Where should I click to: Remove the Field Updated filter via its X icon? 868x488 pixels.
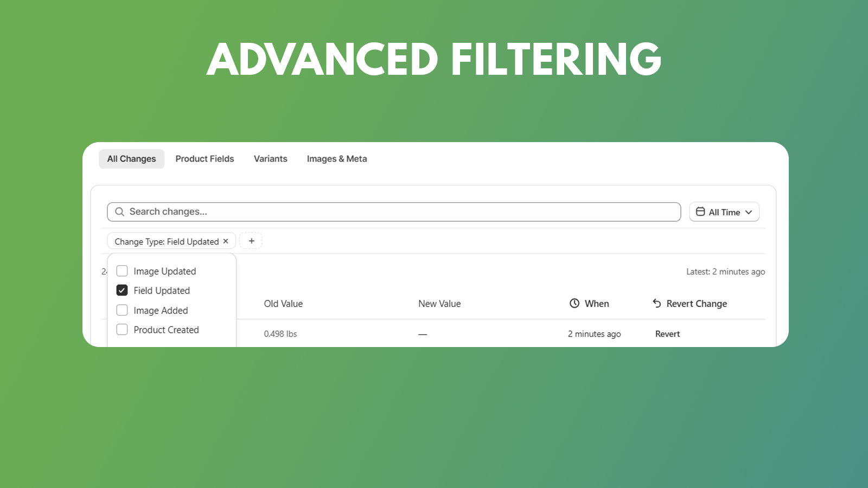226,241
